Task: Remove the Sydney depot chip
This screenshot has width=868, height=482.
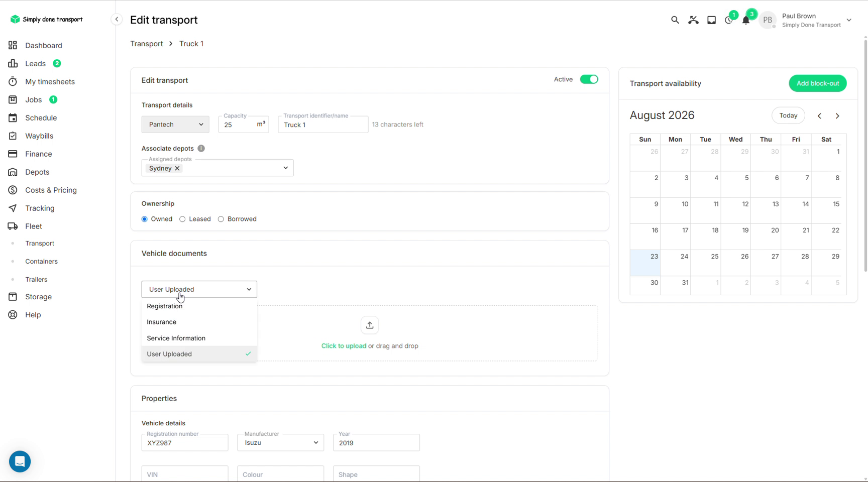Action: point(177,168)
